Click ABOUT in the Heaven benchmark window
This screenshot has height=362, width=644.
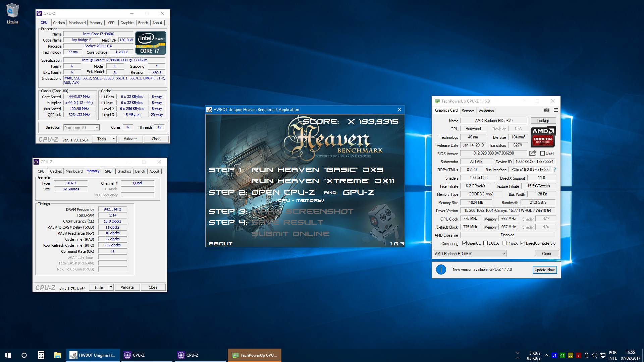coord(220,244)
